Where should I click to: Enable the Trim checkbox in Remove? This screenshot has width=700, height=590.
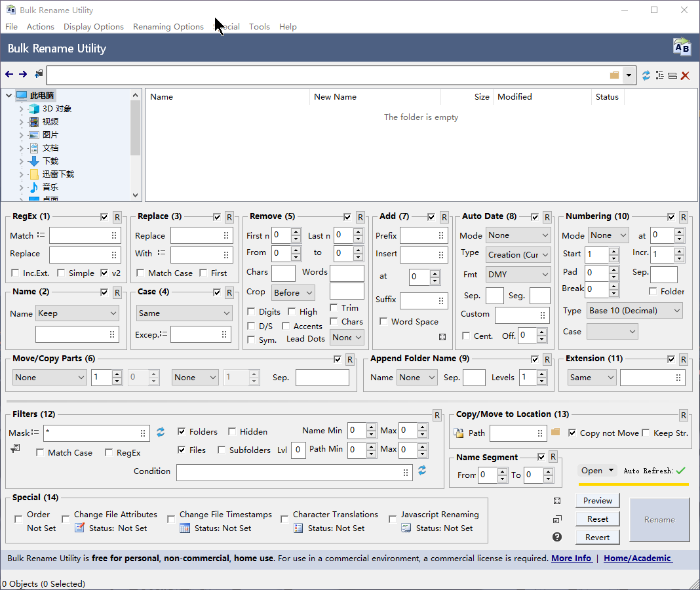[x=334, y=307]
